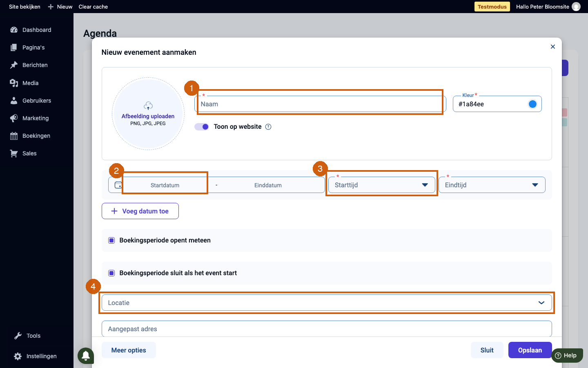Viewport: 588px width, 368px height.
Task: Open Media section
Action: pos(31,83)
